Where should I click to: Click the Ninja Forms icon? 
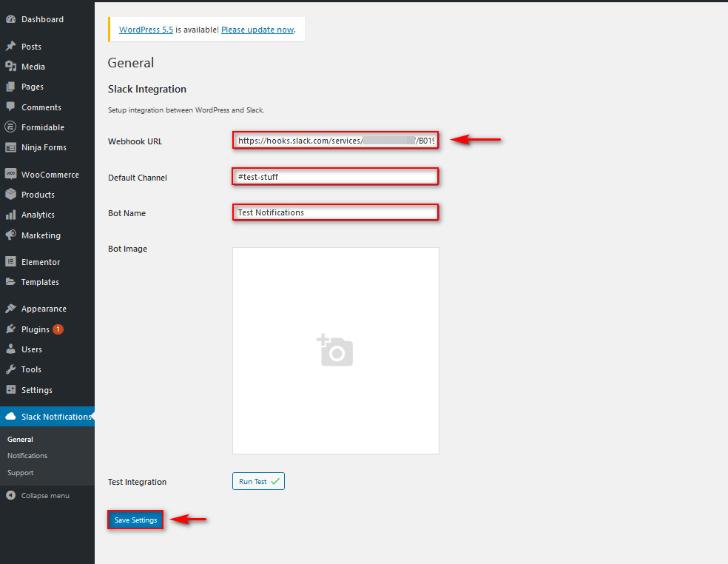click(10, 147)
